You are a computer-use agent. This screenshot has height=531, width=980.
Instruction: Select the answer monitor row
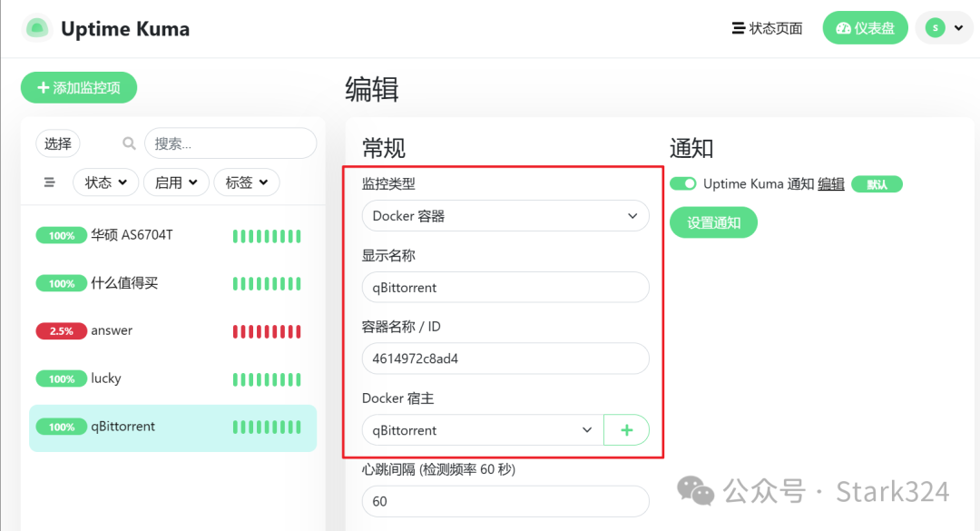[x=172, y=331]
